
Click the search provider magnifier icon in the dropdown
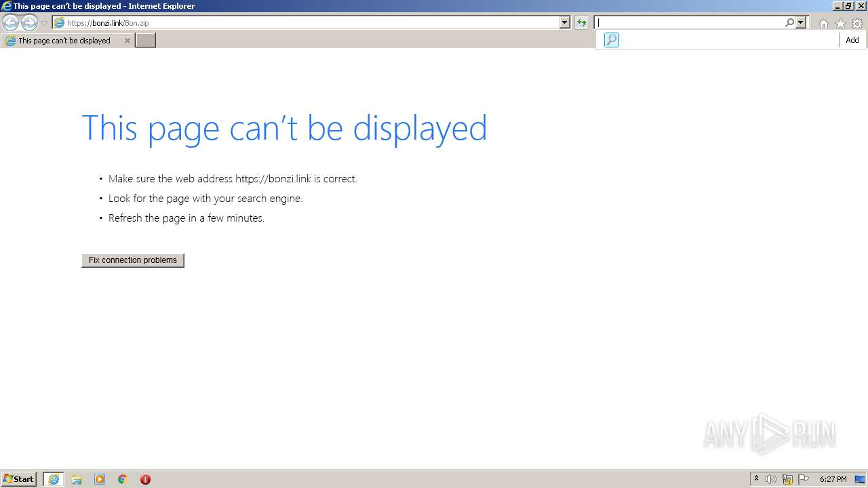tap(612, 40)
